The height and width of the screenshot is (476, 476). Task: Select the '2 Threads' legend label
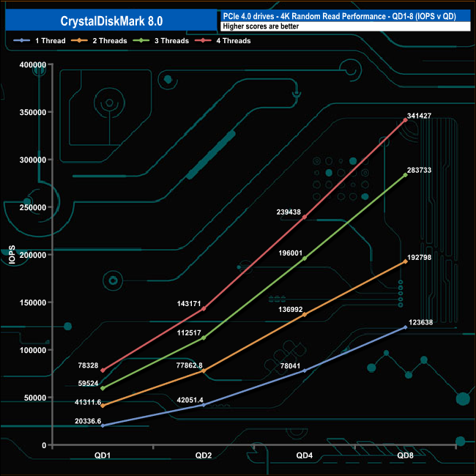(110, 41)
